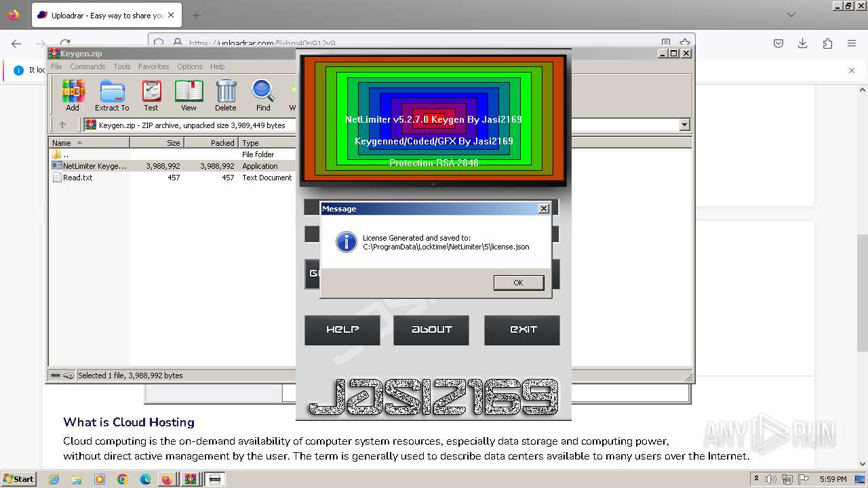Sort WinRAR list by Size column

click(x=157, y=143)
